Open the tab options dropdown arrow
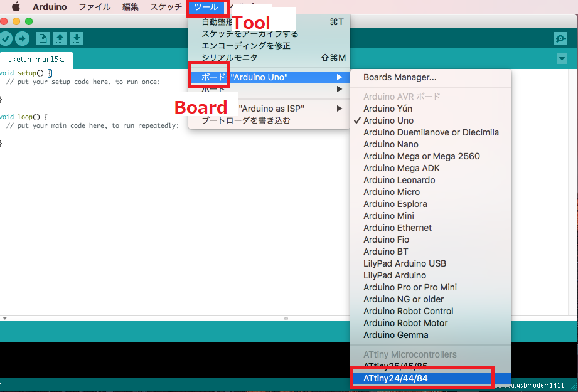The width and height of the screenshot is (578, 392). [562, 58]
